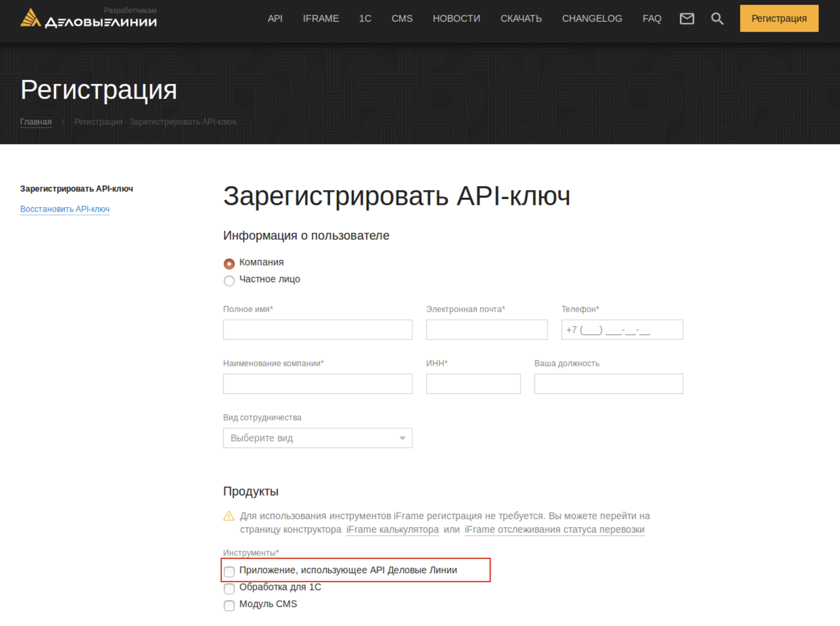Open the mail envelope icon
Screen dimensions: 840x626
tap(686, 19)
